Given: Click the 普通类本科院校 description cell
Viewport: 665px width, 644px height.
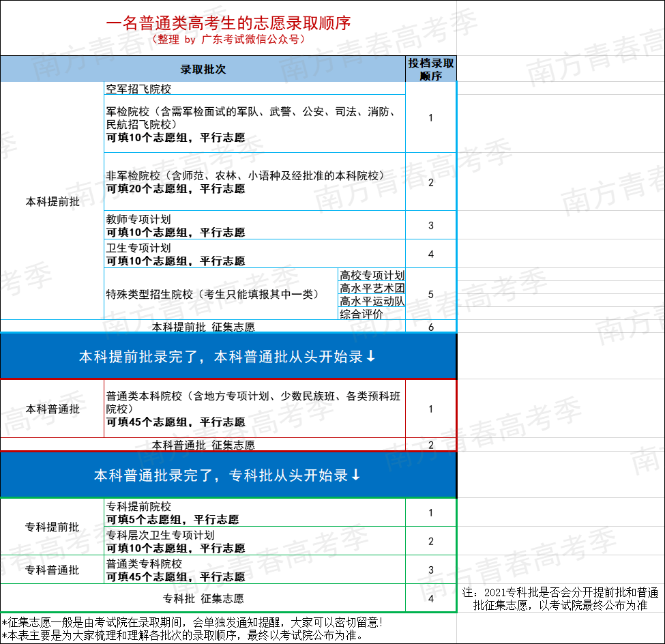Looking at the screenshot, I should (254, 409).
